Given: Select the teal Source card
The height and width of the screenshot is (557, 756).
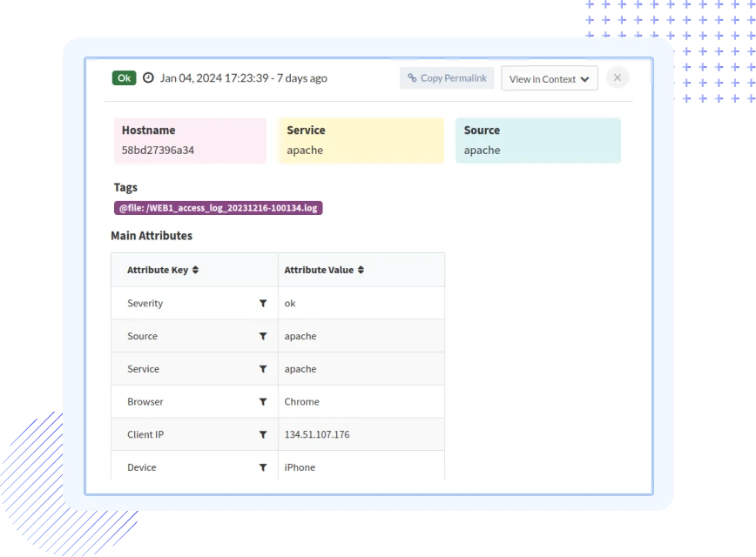Looking at the screenshot, I should [538, 140].
